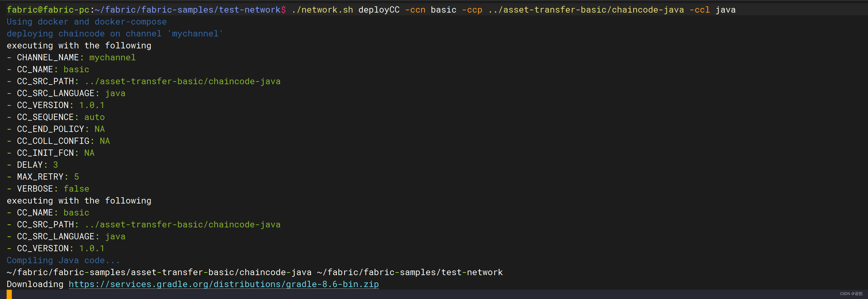Click the 'Using docker and docker-compose' line
Viewport: 868px width, 299px height.
click(87, 22)
